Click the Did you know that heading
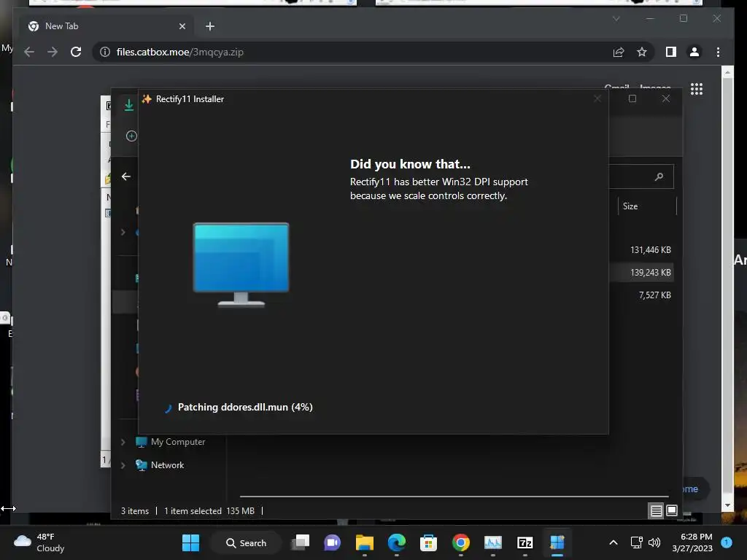Image resolution: width=747 pixels, height=560 pixels. 410,164
